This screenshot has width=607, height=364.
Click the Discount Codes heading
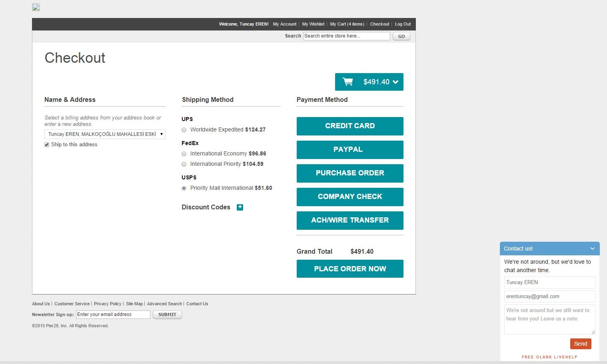[206, 207]
